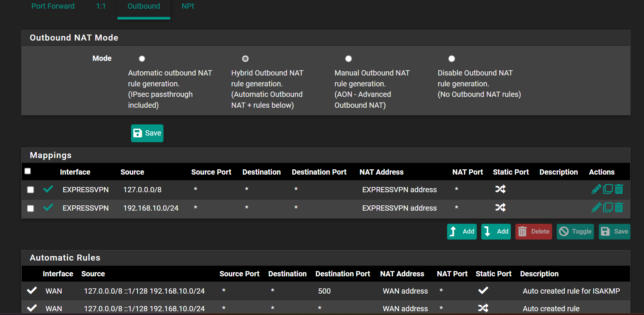Click enabled checkmark of the port 500-less WAN auto rule

pyautogui.click(x=32, y=308)
